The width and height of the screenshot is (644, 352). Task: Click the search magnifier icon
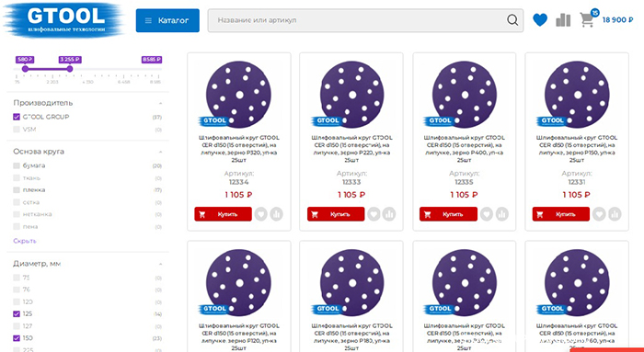(x=512, y=20)
